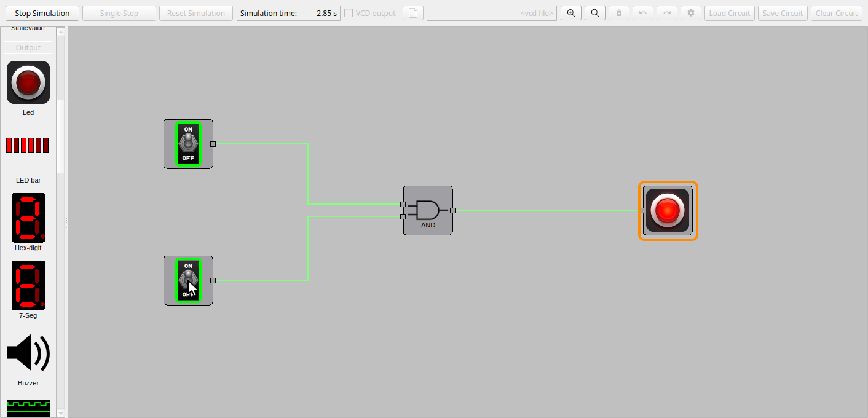This screenshot has width=868, height=418.
Task: Click the new file icon beside VCD output
Action: 413,14
